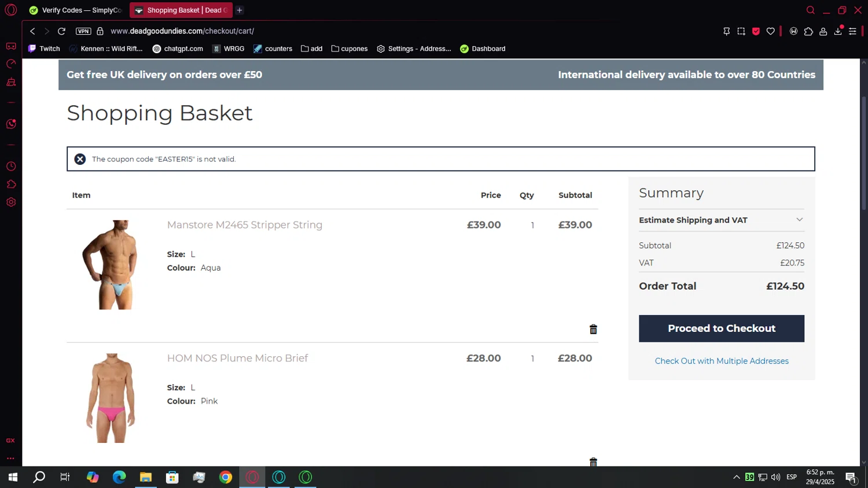The image size is (868, 488).
Task: Go forward to the next page
Action: click(x=47, y=31)
